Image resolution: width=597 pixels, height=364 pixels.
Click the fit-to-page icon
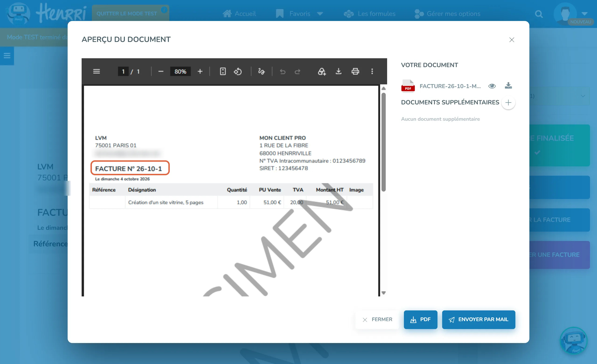[x=223, y=72]
